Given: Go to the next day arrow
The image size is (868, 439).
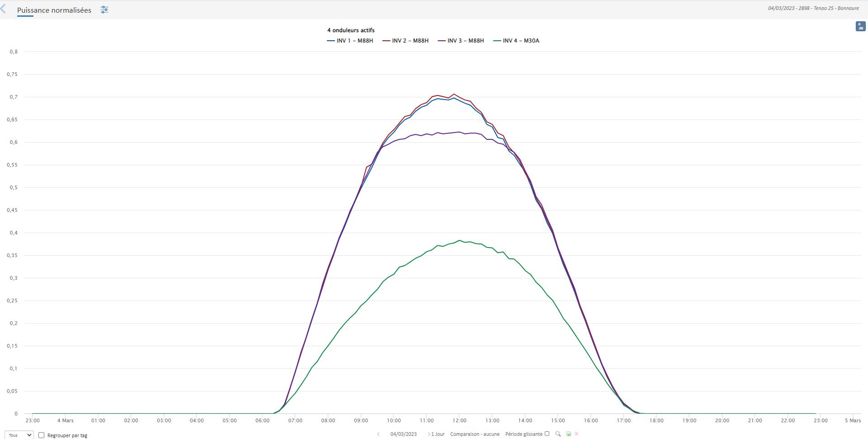Looking at the screenshot, I should coord(428,434).
